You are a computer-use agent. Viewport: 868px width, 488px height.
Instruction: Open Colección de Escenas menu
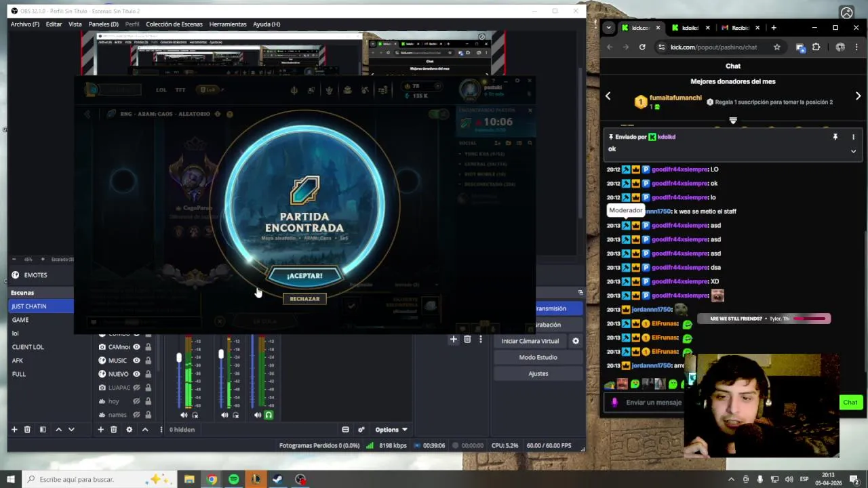[x=174, y=24]
